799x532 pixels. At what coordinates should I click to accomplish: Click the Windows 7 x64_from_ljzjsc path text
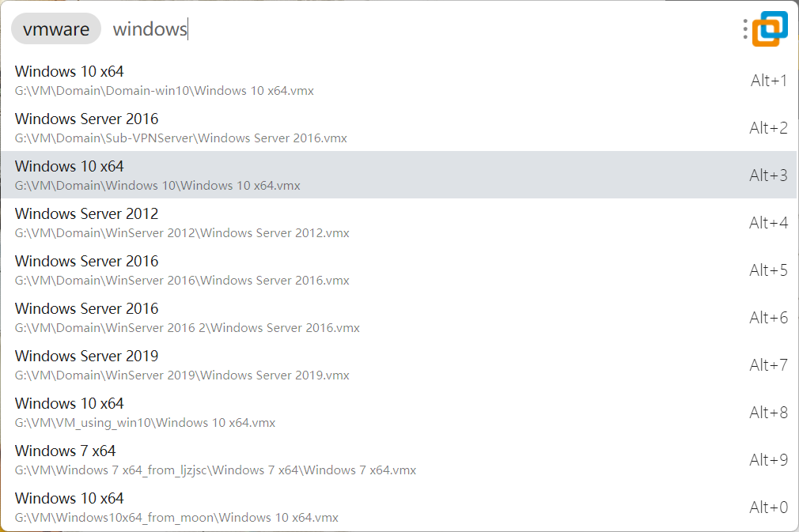215,470
